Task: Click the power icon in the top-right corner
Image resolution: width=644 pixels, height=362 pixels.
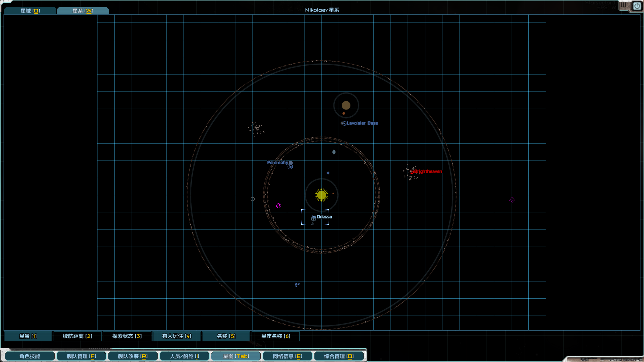Action: coord(637,6)
